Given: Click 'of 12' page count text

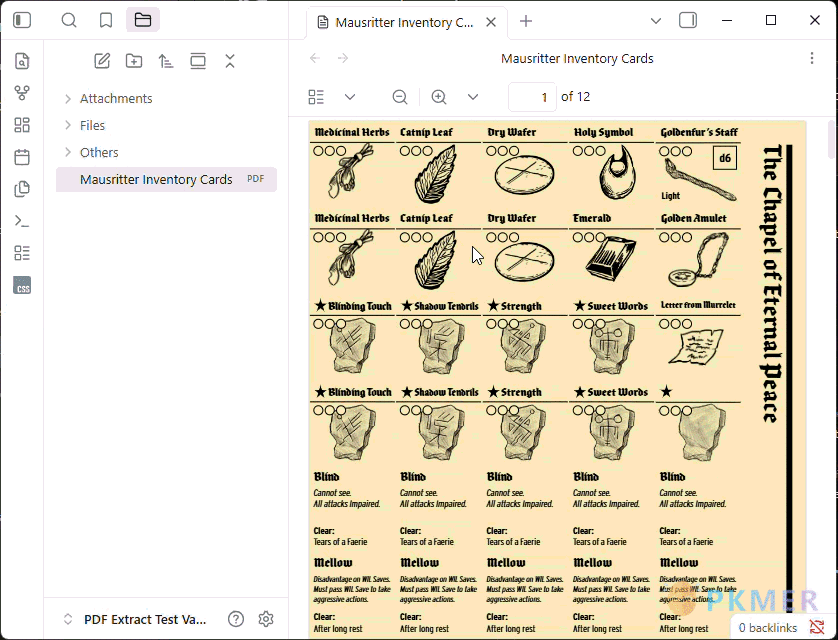Looking at the screenshot, I should [x=576, y=97].
